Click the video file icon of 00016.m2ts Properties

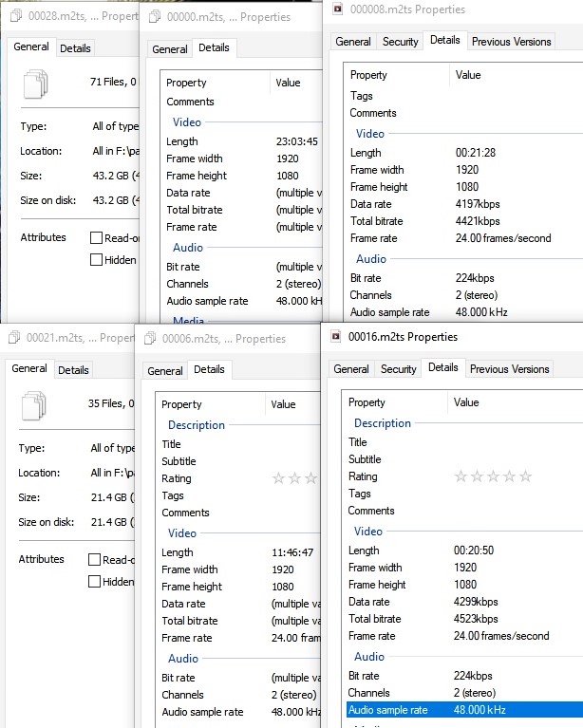pos(336,336)
